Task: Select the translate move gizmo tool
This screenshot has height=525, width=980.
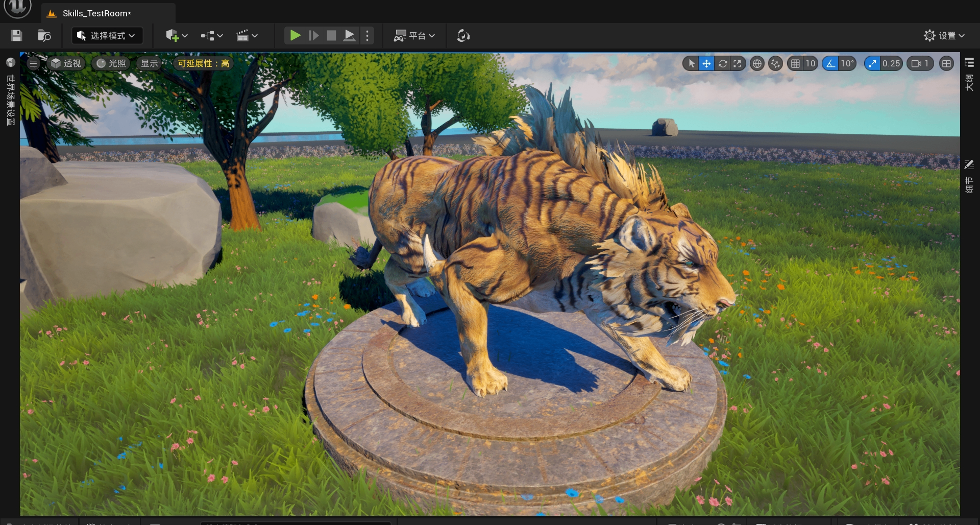Action: tap(706, 63)
